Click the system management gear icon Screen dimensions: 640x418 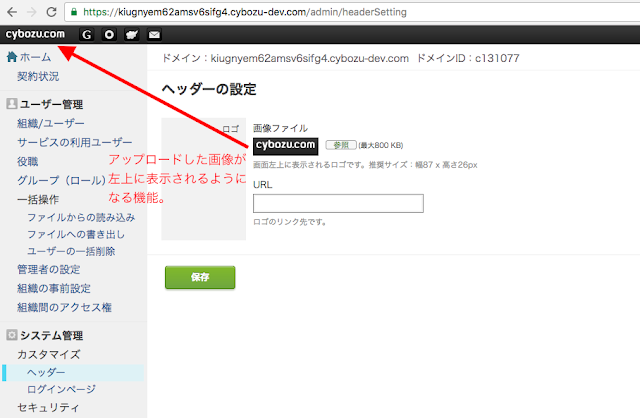tap(12, 335)
